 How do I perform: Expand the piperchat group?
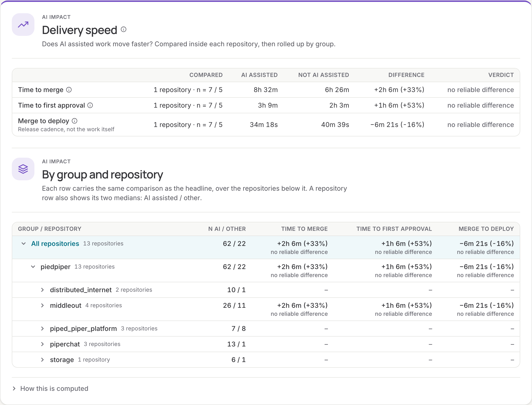coord(42,344)
